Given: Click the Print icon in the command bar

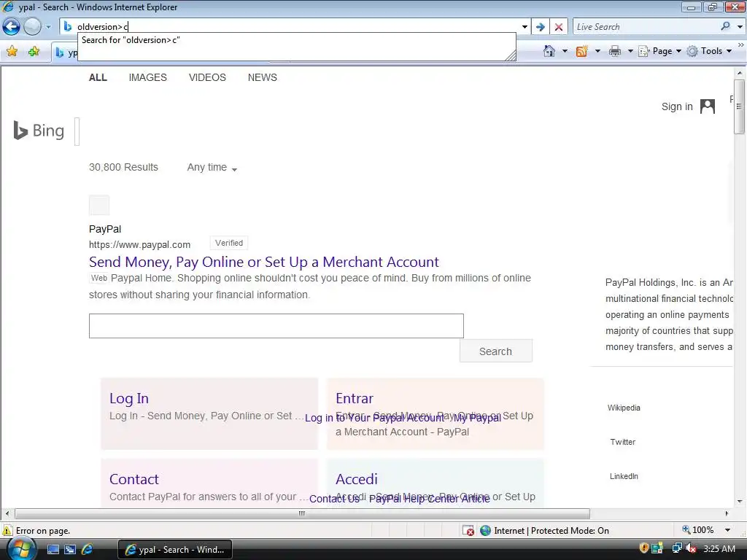Looking at the screenshot, I should [615, 51].
